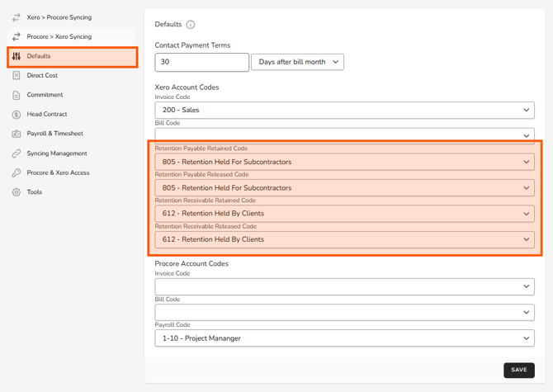Click the Contact Payment Terms label
Viewport: 553px width, 392px height.
click(192, 45)
